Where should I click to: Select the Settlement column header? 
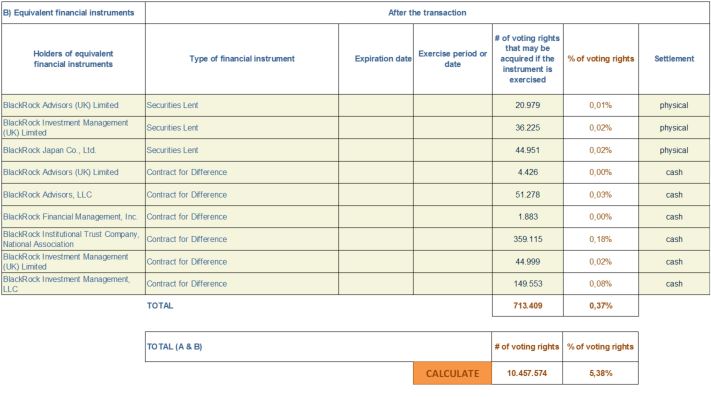(x=674, y=59)
